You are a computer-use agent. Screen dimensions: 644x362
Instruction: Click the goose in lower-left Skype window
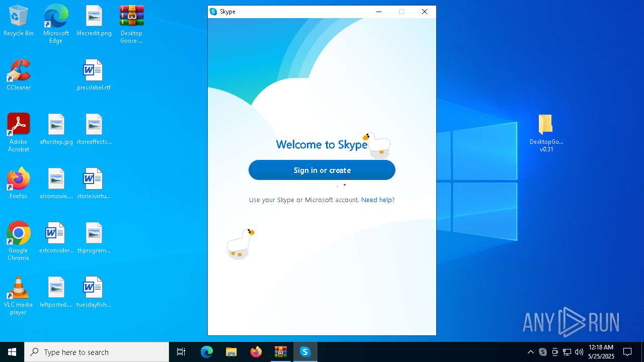tap(240, 243)
